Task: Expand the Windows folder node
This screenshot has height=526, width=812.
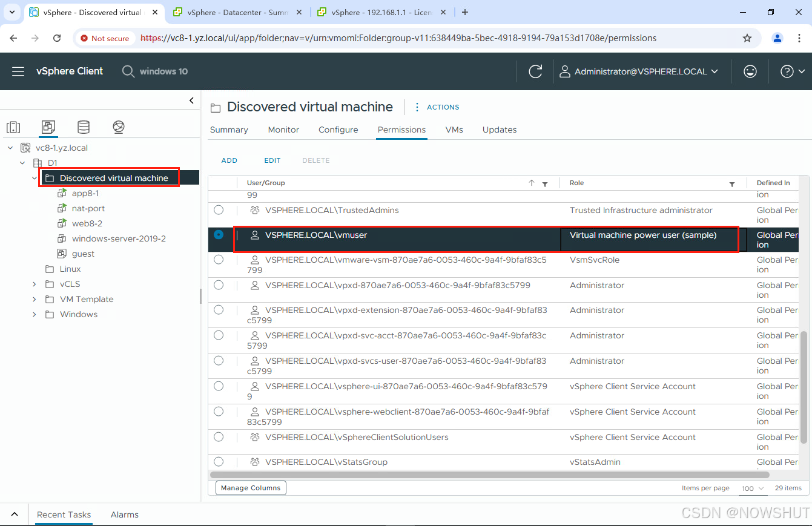Action: pyautogui.click(x=35, y=314)
